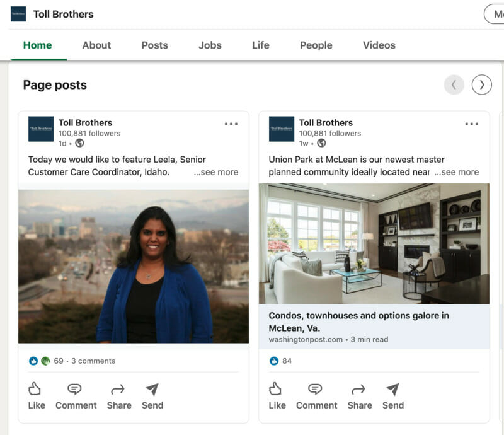The width and height of the screenshot is (504, 435).
Task: Click the celebrate reaction icon beside 69
Action: (45, 361)
